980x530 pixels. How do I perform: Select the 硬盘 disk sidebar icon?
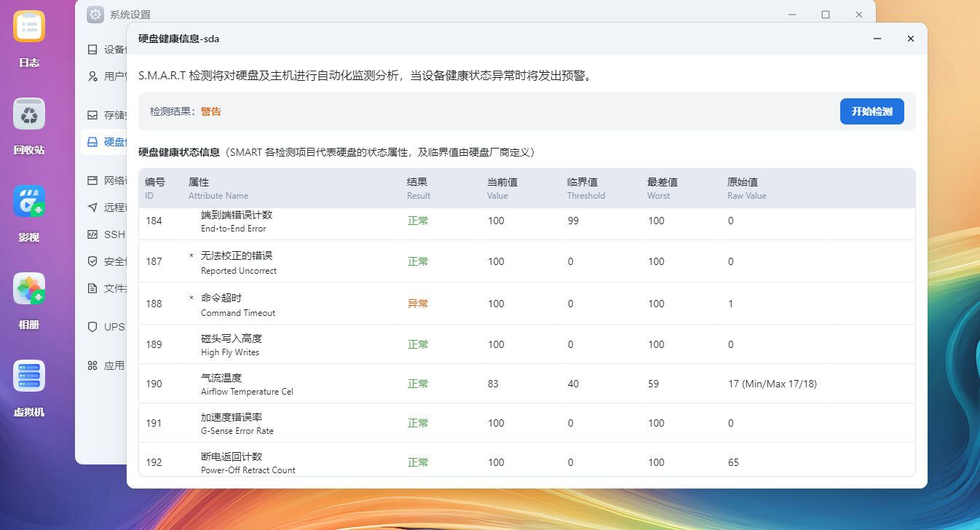[92, 142]
